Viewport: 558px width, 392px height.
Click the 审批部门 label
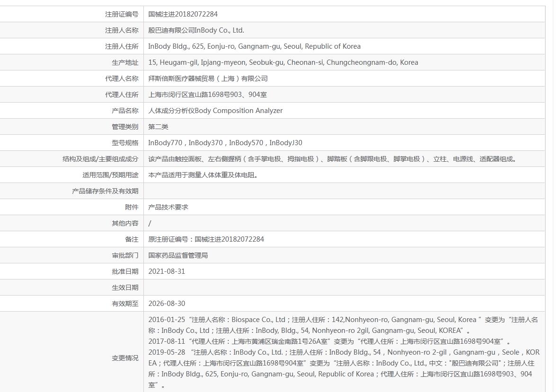click(125, 255)
